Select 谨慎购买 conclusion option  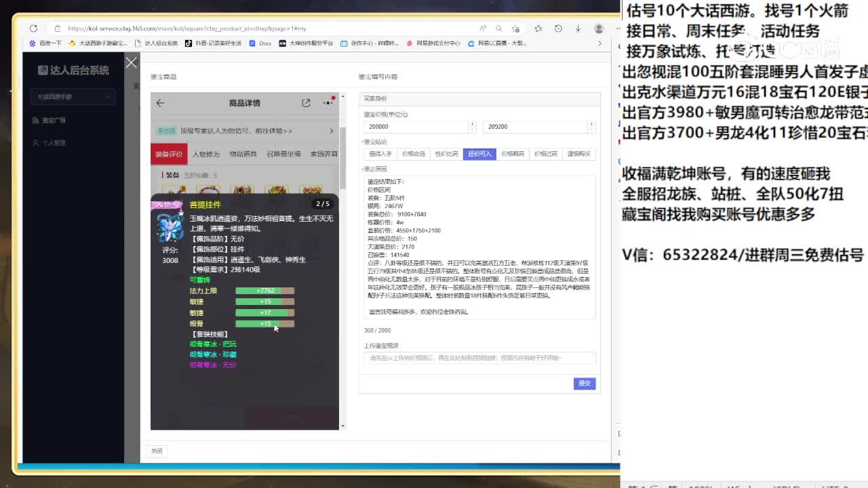579,154
